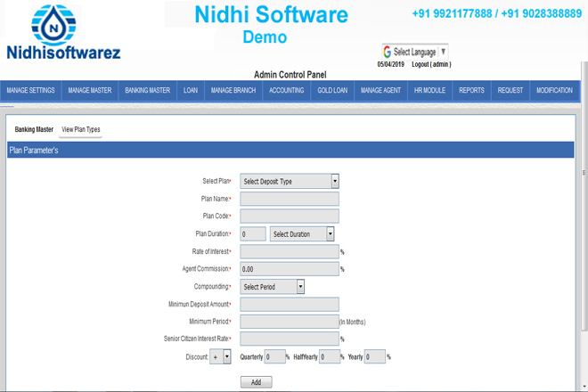
Task: Click the (In Months) label
Action: [353, 323]
